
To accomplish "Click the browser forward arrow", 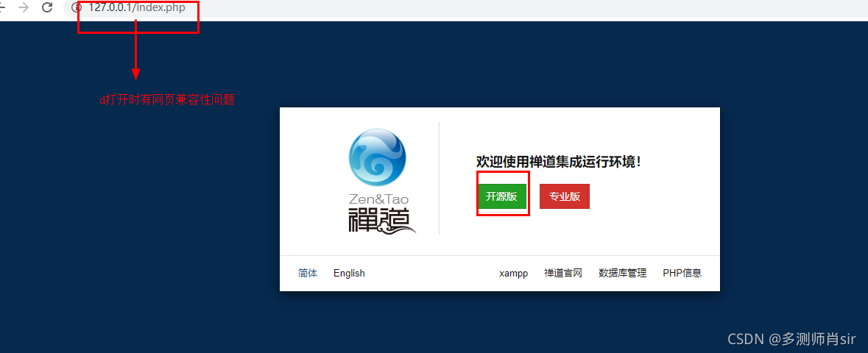I will (23, 7).
